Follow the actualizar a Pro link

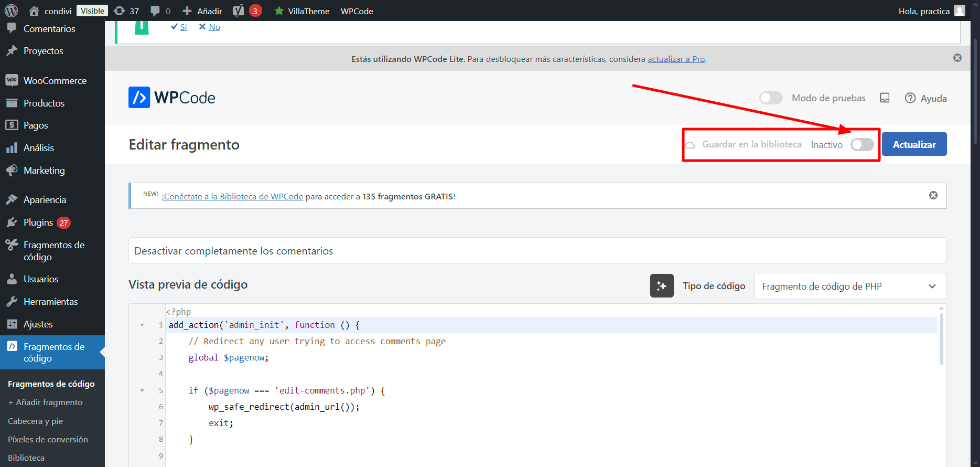coord(676,59)
